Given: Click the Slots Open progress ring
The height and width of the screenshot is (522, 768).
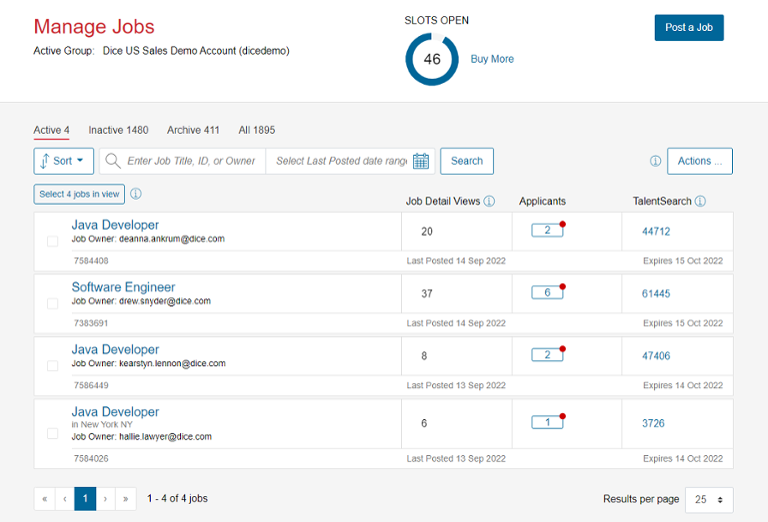Looking at the screenshot, I should pyautogui.click(x=432, y=59).
